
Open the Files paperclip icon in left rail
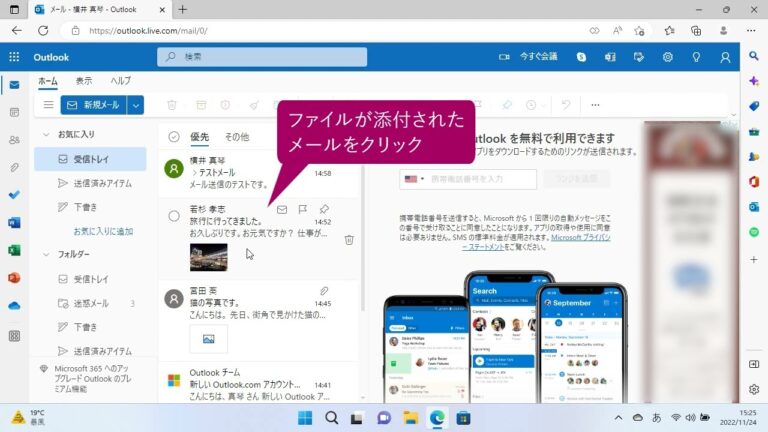(x=14, y=168)
